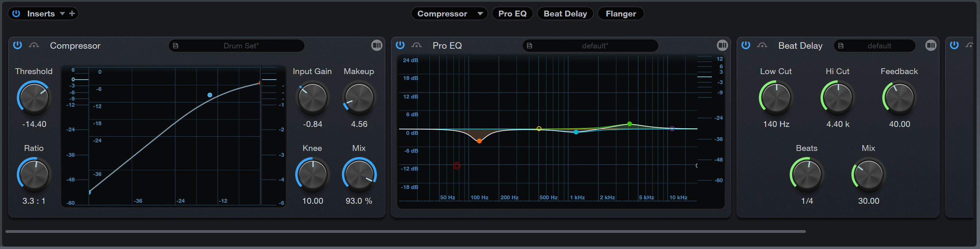Click the horizontal scrollbar below the inserts
980x249 pixels.
[x=406, y=231]
